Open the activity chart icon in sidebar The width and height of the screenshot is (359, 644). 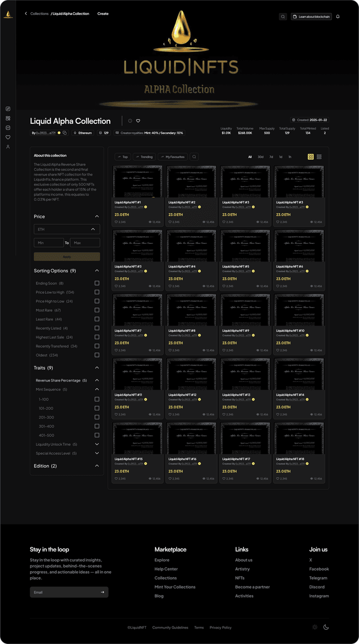(x=8, y=128)
